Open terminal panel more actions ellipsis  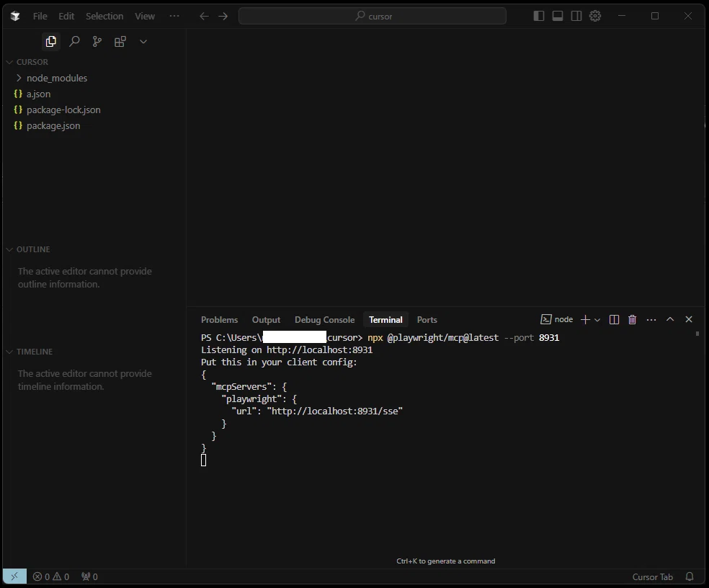tap(651, 319)
